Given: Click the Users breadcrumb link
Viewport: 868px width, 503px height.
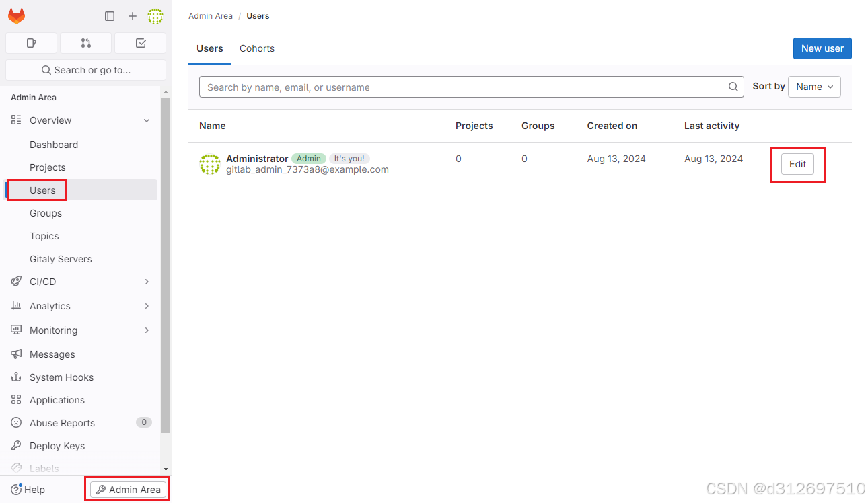Looking at the screenshot, I should (x=258, y=16).
